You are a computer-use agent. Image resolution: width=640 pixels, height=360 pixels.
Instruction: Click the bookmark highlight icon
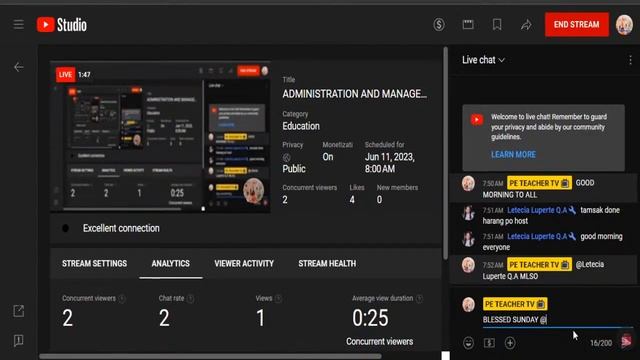(497, 24)
